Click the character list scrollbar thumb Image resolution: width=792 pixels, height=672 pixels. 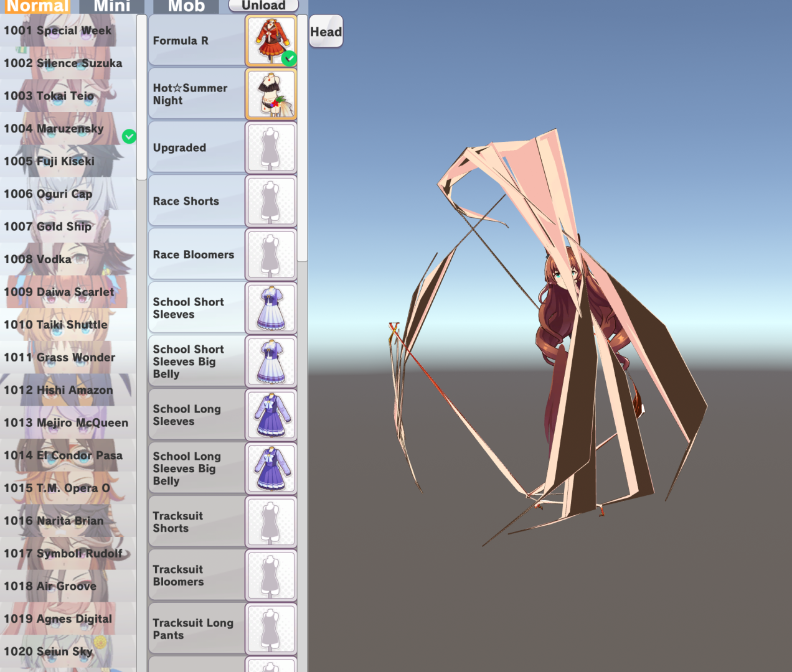tap(141, 98)
